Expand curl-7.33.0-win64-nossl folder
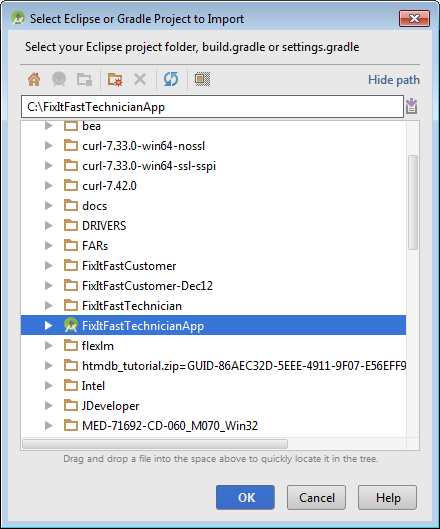The height and width of the screenshot is (529, 440). coord(49,145)
